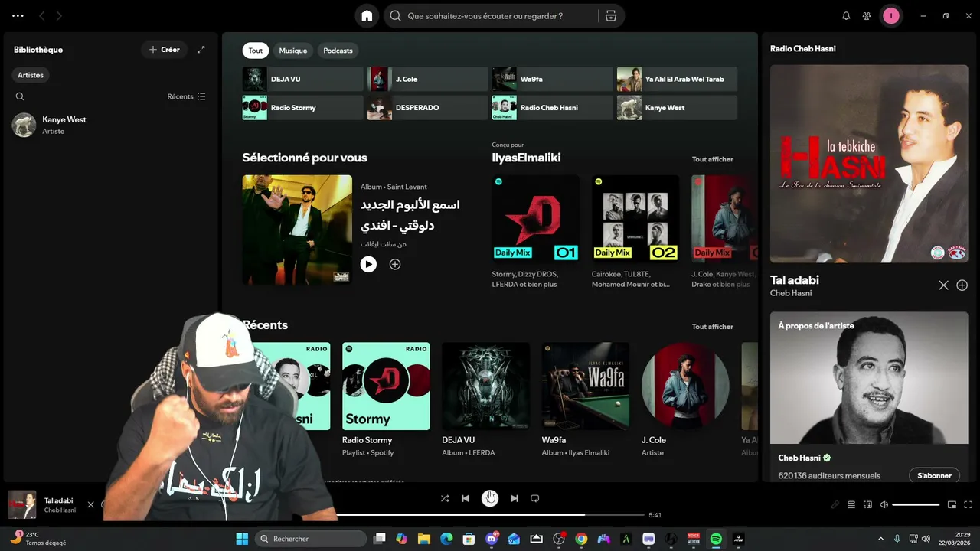This screenshot has width=980, height=551.
Task: Toggle shuffle playback
Action: [445, 498]
